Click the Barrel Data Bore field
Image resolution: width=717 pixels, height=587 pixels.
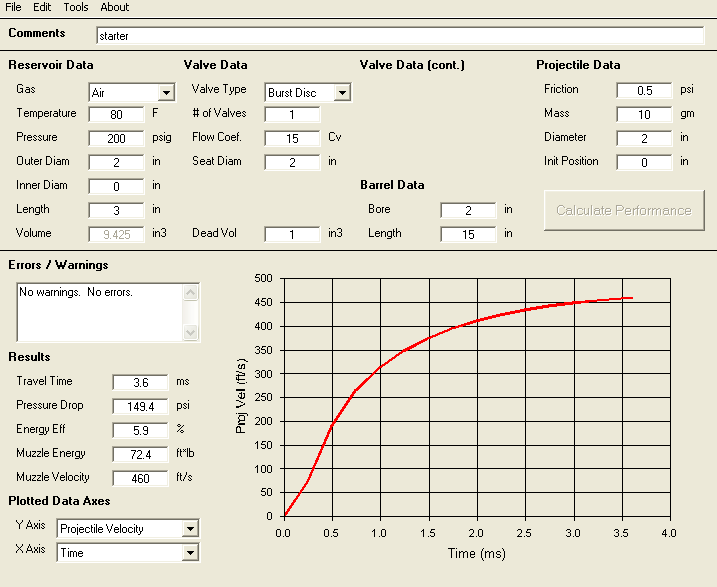coord(468,211)
